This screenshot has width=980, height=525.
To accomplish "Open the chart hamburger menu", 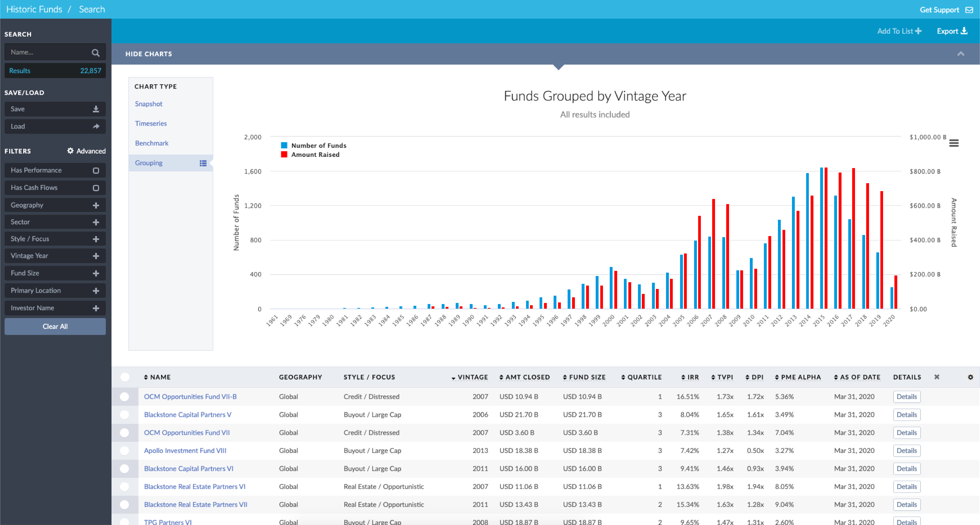I will click(x=954, y=143).
